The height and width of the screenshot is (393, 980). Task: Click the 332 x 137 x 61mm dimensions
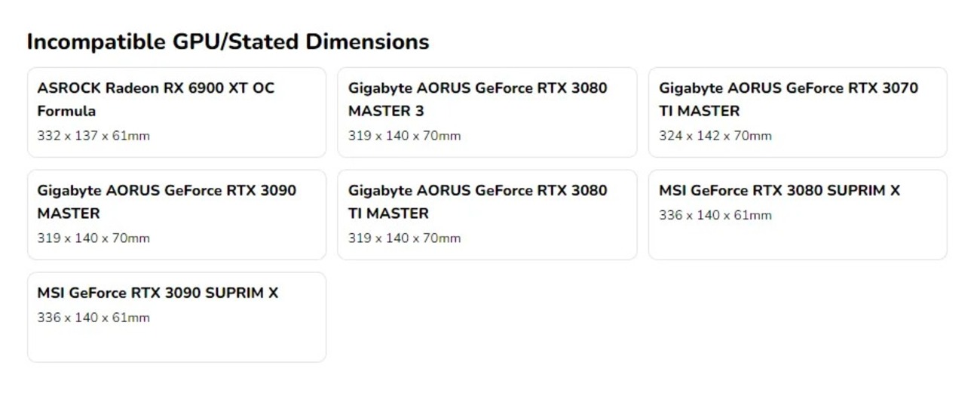point(93,137)
